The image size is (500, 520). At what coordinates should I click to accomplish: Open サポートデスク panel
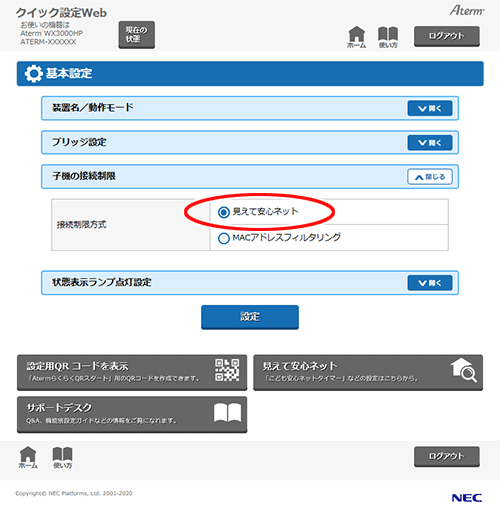tap(132, 414)
